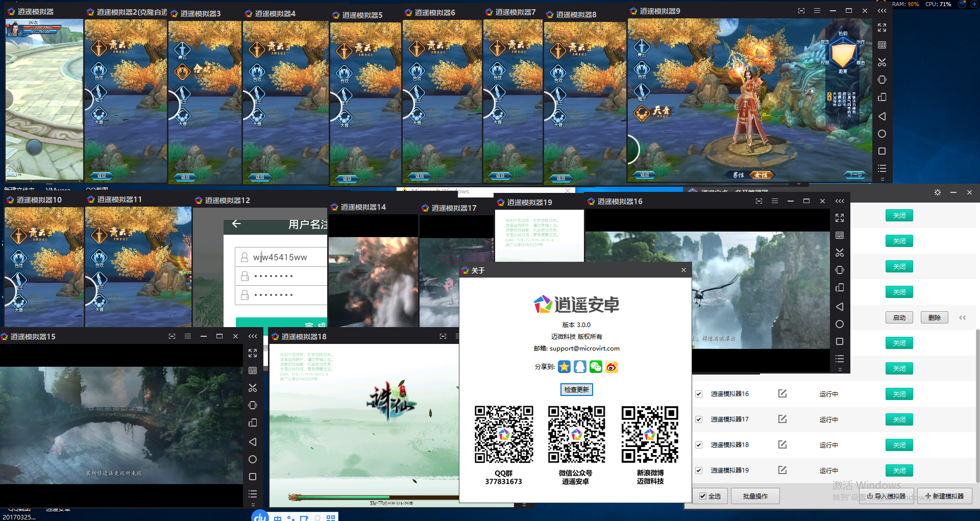Viewport: 980px width, 521px height.
Task: Tap virtual joystick in first 逍遥模拟器 window
Action: coord(34,147)
